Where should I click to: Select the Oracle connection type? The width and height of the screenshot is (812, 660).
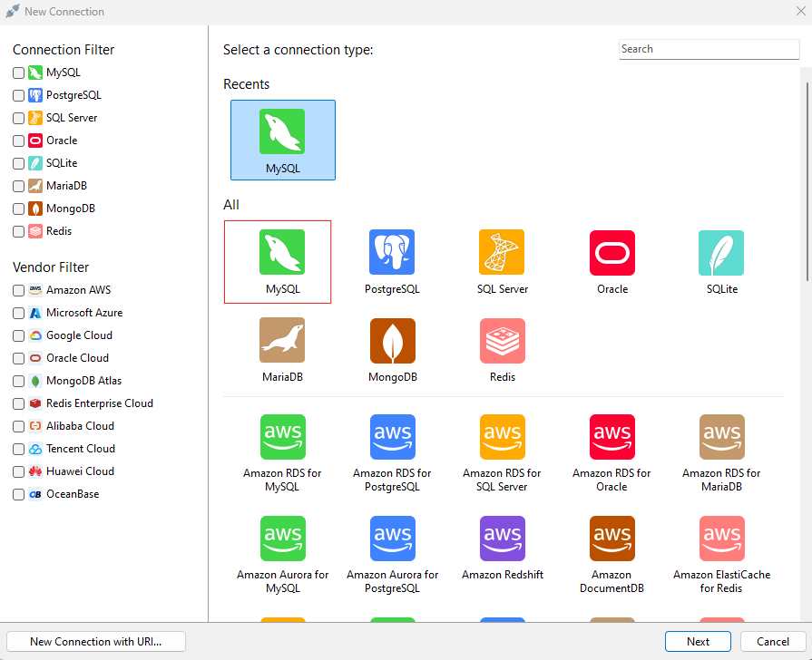pyautogui.click(x=612, y=262)
